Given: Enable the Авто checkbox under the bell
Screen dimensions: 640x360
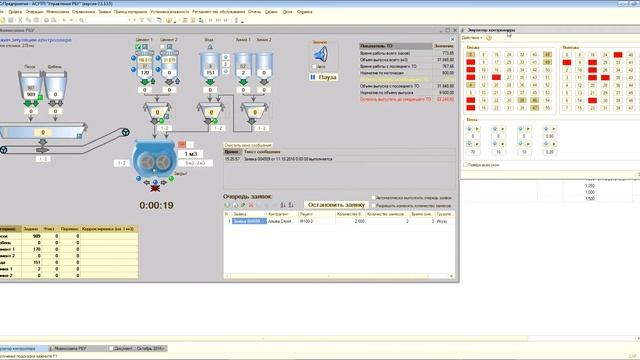Looking at the screenshot, I should 314,67.
